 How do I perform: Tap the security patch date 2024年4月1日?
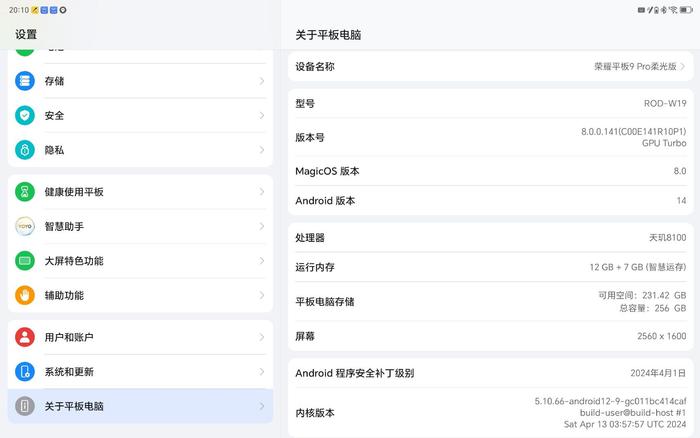(x=658, y=373)
